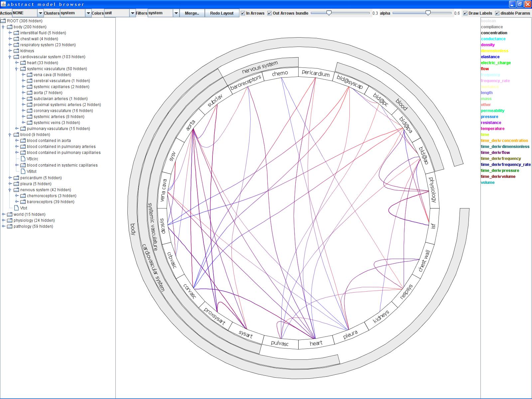Select the 'volume' unit in the legend

pyautogui.click(x=487, y=183)
